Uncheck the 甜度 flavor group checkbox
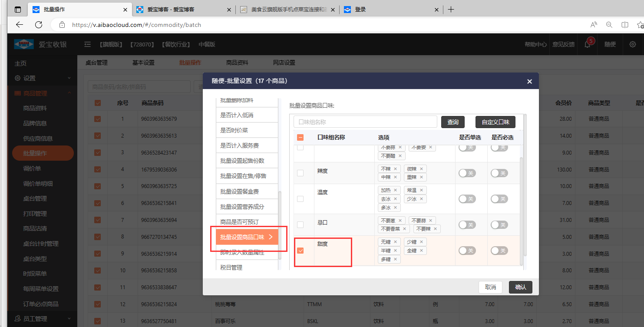This screenshot has height=327, width=644. click(x=300, y=251)
